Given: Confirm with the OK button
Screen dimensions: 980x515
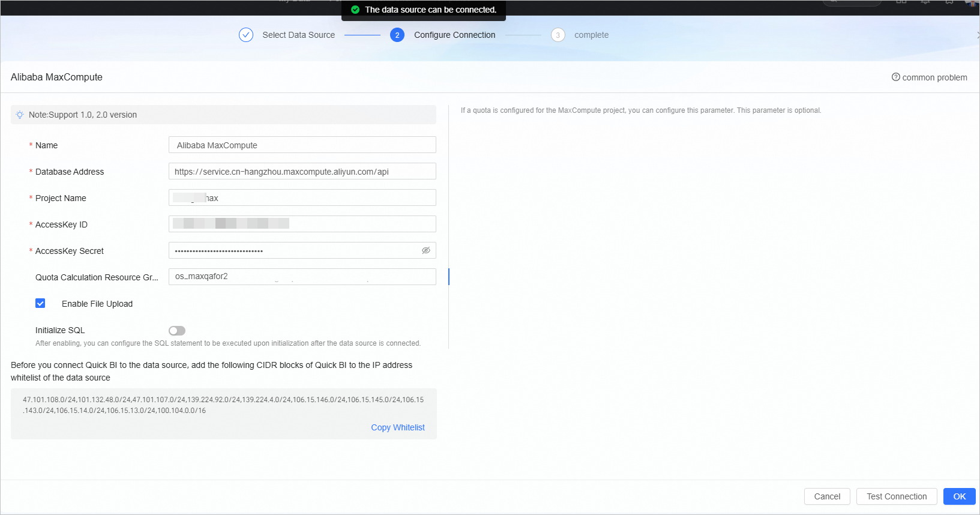Looking at the screenshot, I should 960,496.
